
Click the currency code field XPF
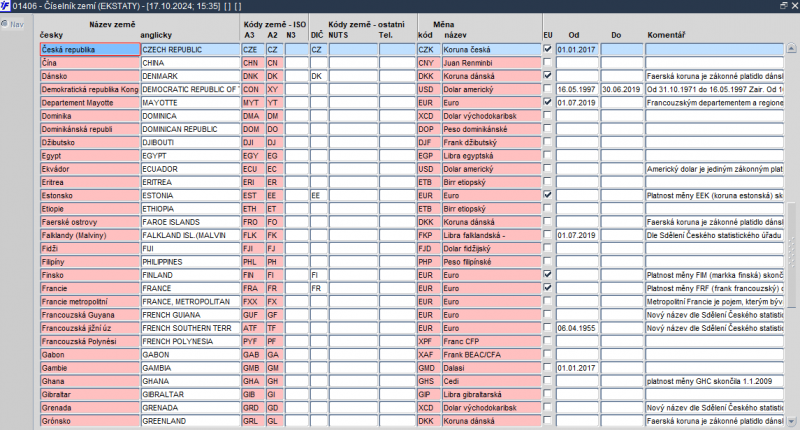tap(429, 341)
